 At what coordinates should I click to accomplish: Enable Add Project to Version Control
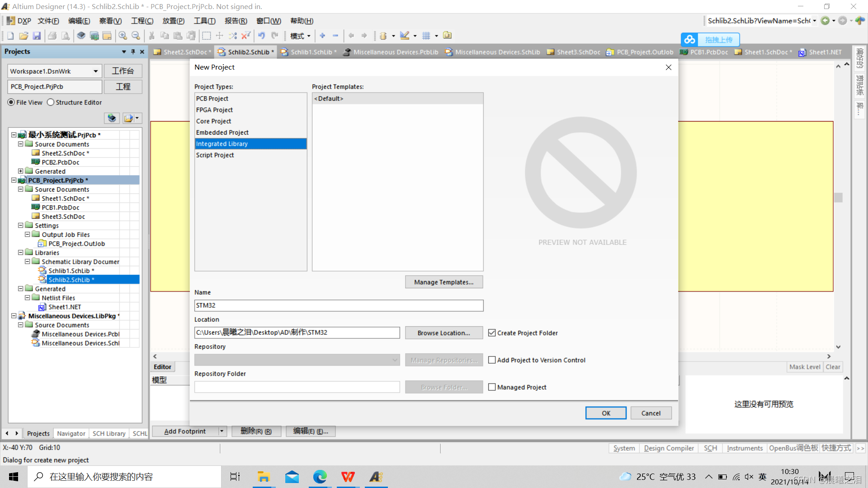click(492, 360)
